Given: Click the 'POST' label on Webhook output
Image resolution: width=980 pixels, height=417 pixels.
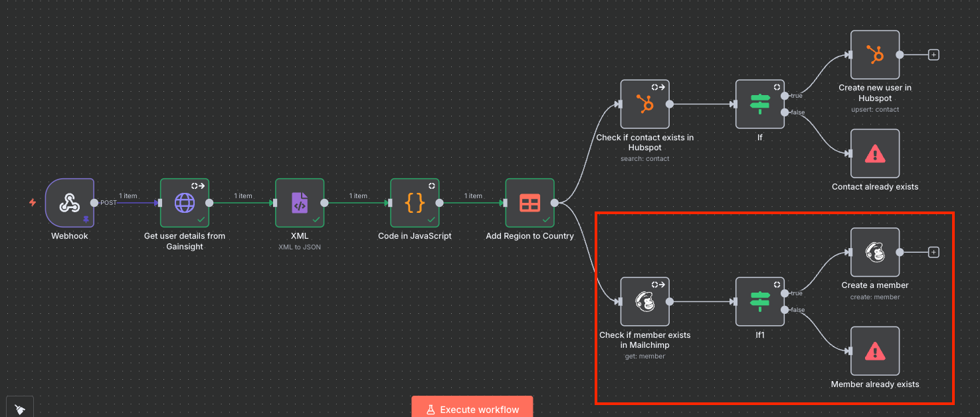Looking at the screenshot, I should click(108, 203).
